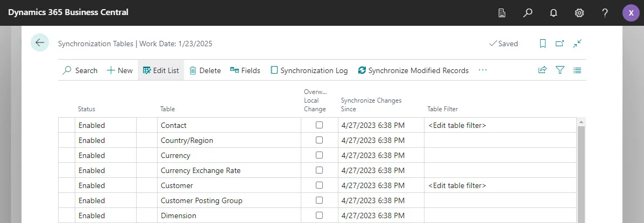This screenshot has width=644, height=223.
Task: Bookmark this page with the bookmark icon
Action: [x=543, y=44]
